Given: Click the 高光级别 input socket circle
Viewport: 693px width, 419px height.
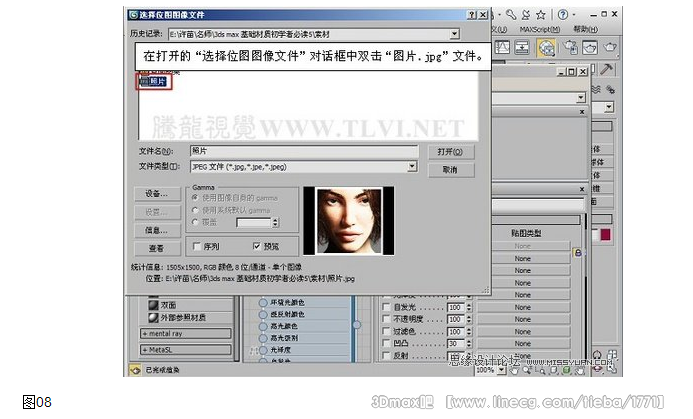Looking at the screenshot, I should point(263,338).
